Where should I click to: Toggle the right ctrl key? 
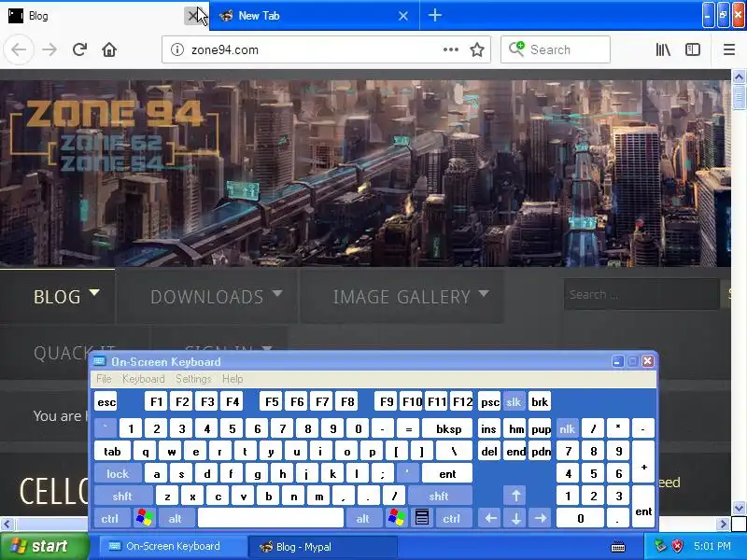tap(453, 518)
